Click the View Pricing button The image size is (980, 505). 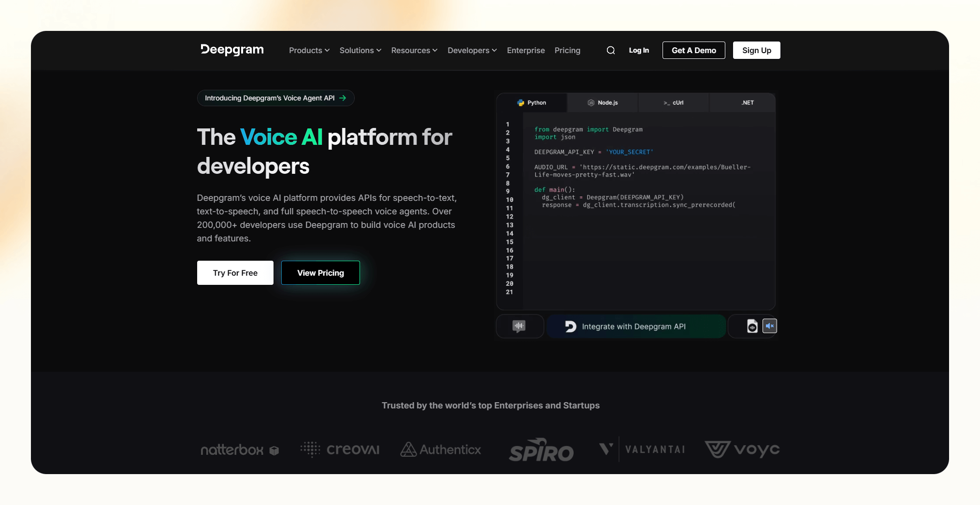[320, 273]
